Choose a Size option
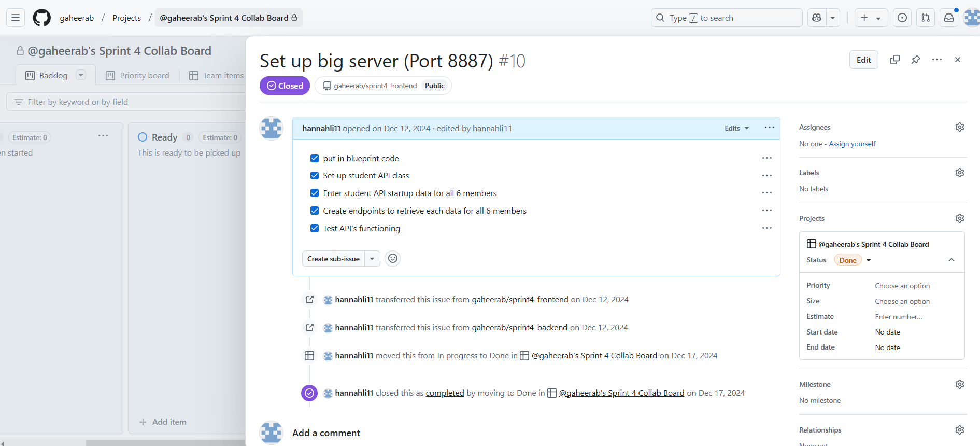The image size is (980, 446). pos(902,301)
